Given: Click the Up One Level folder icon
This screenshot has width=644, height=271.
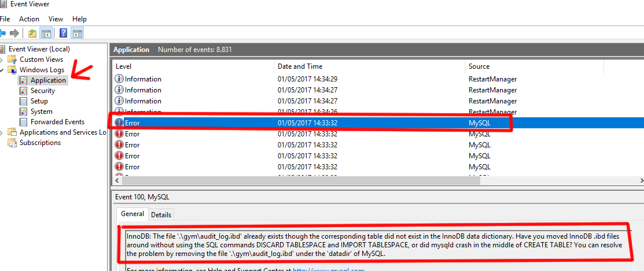Looking at the screenshot, I should [x=32, y=33].
